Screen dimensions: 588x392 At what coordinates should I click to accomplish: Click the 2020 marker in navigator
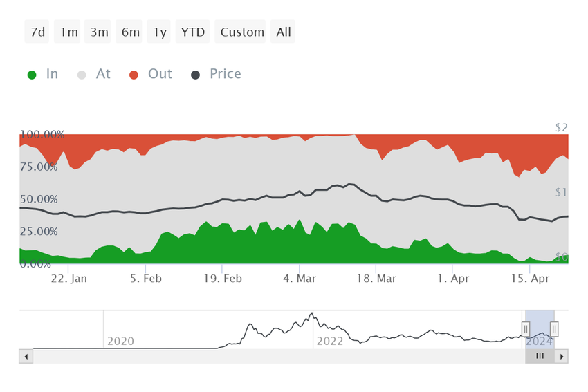click(x=121, y=342)
